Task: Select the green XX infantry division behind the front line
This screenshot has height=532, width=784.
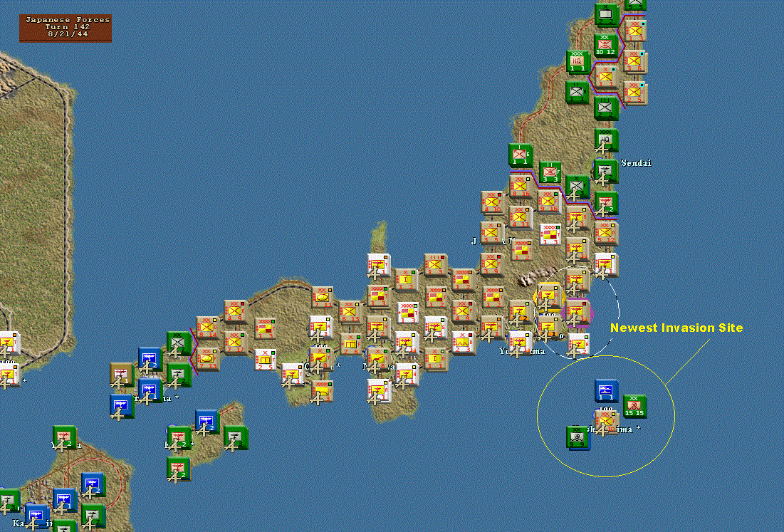Action: (179, 343)
